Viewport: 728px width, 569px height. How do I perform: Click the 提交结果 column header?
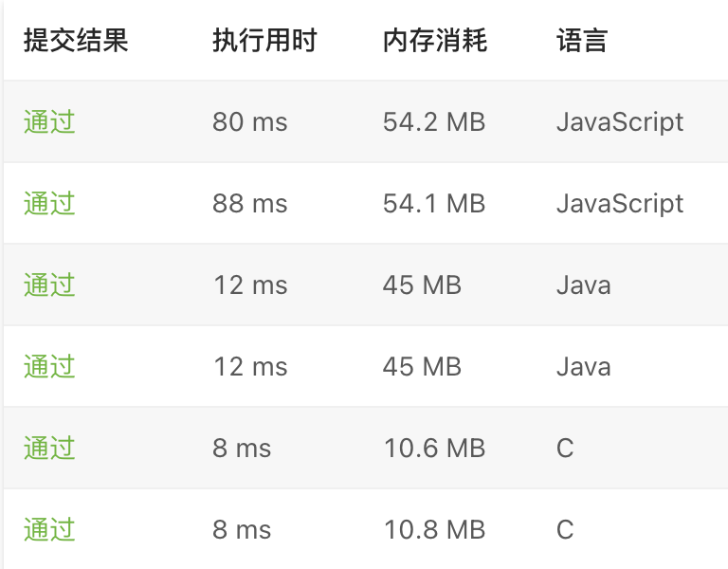(76, 41)
